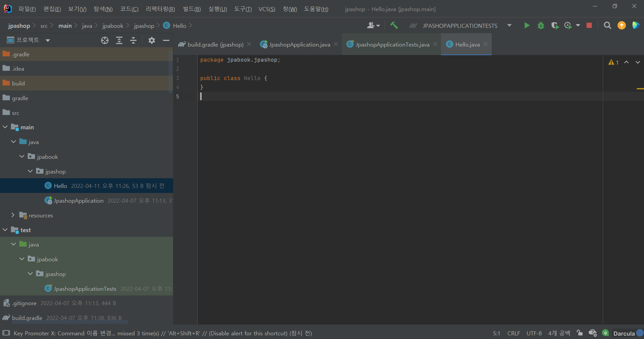
Task: Go to previous highlighted problem arrow
Action: [626, 62]
